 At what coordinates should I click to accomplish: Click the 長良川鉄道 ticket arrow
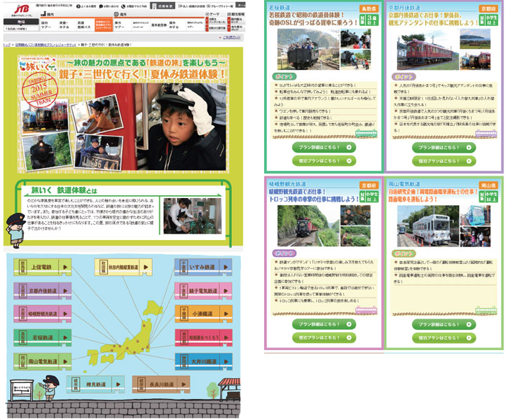click(184, 384)
